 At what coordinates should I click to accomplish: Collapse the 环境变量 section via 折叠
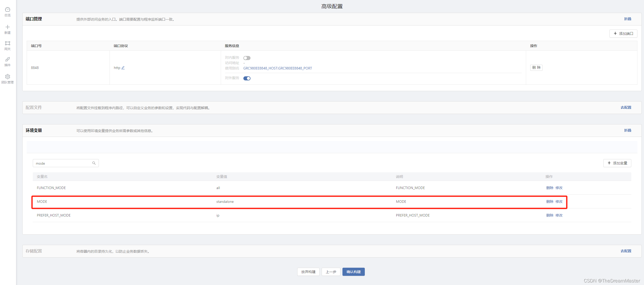click(627, 130)
